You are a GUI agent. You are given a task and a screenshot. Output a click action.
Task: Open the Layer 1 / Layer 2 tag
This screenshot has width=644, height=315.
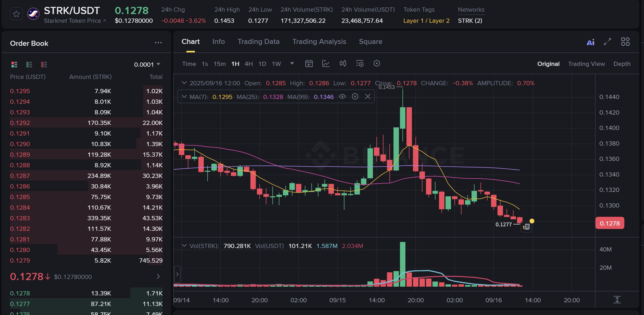(x=426, y=21)
